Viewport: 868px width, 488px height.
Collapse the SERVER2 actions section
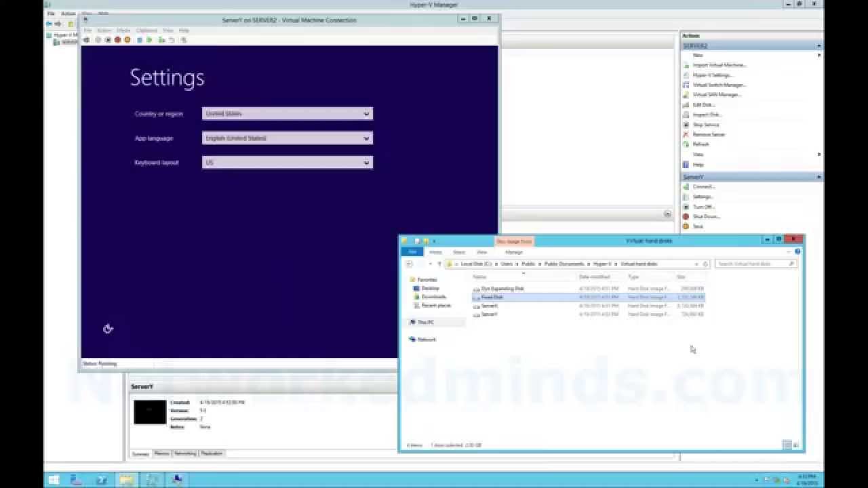(819, 45)
